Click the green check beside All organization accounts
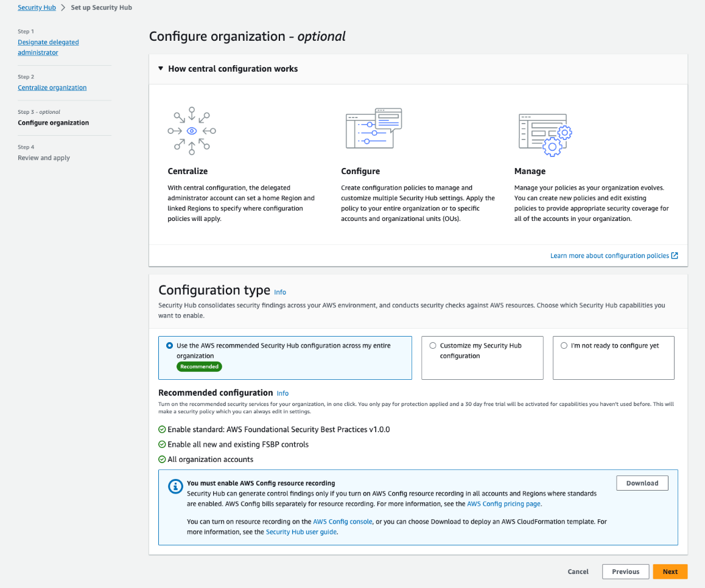 click(x=162, y=459)
